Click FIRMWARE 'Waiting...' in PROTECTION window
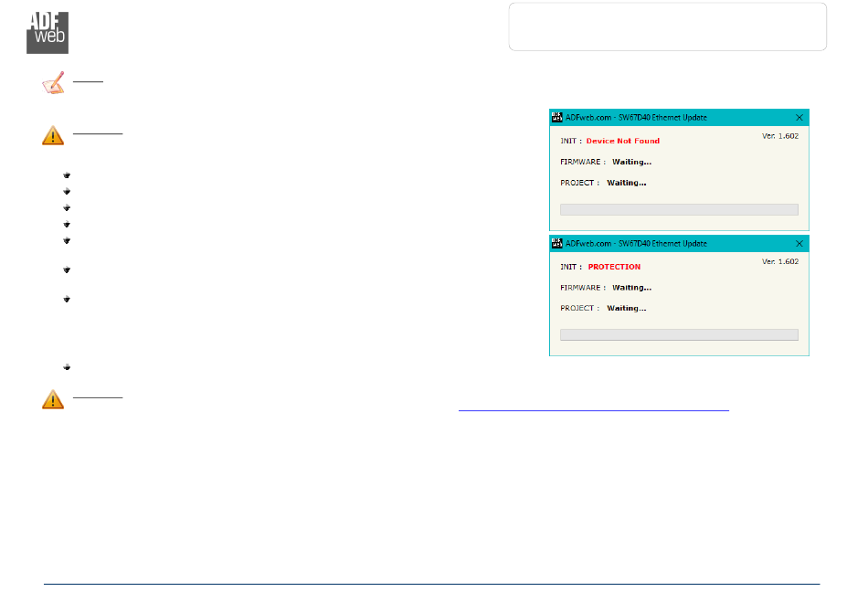 click(631, 288)
